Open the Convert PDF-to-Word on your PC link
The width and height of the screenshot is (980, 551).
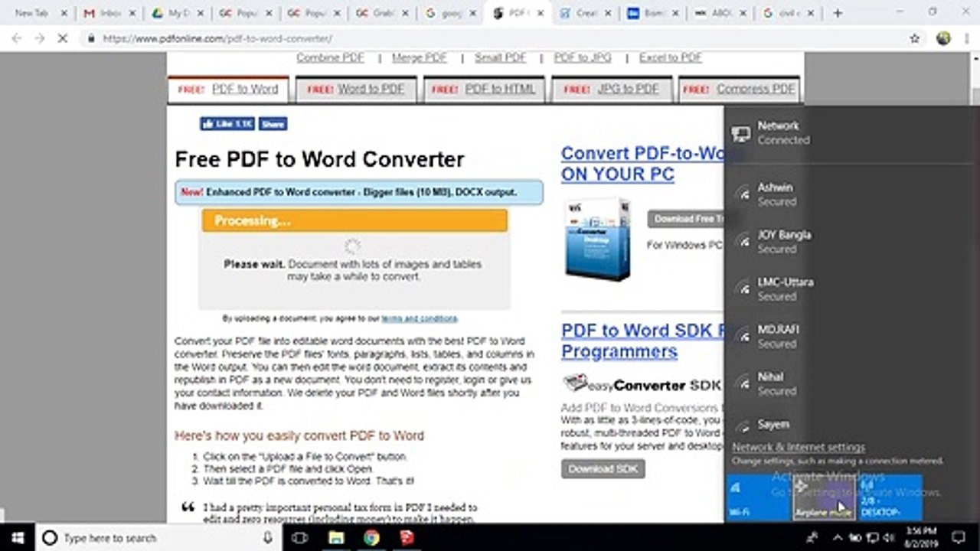(642, 163)
